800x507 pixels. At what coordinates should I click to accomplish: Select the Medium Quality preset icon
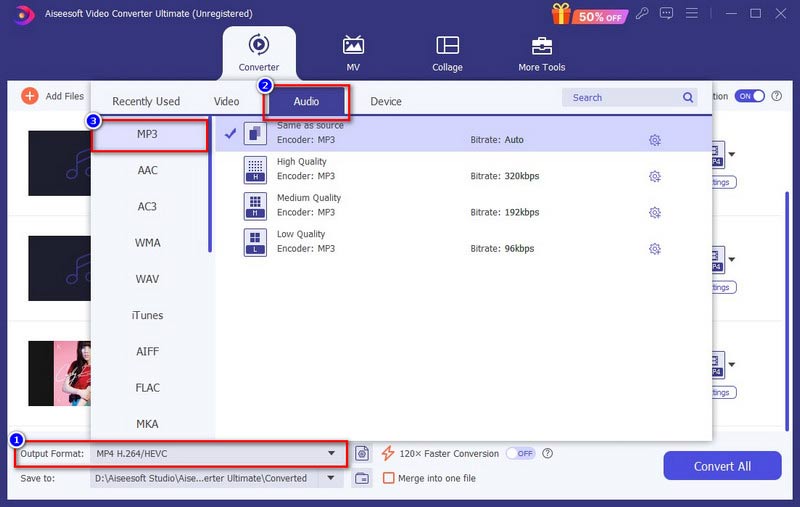(255, 206)
